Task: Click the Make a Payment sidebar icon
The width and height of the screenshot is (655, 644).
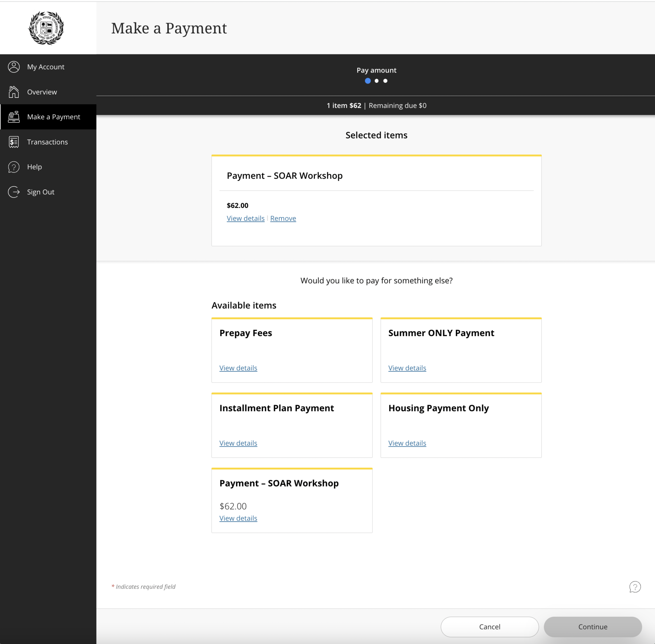Action: pyautogui.click(x=14, y=117)
